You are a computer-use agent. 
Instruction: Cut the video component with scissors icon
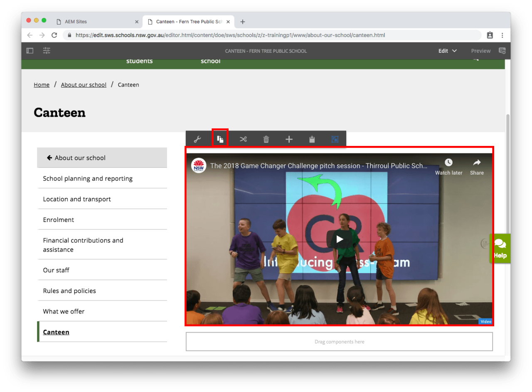click(x=243, y=139)
